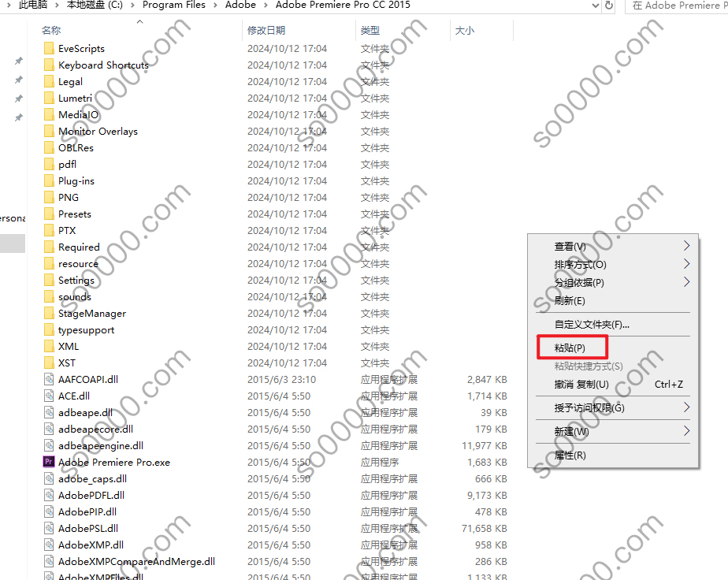Click the Keyboard Shortcuts folder icon

click(x=49, y=65)
